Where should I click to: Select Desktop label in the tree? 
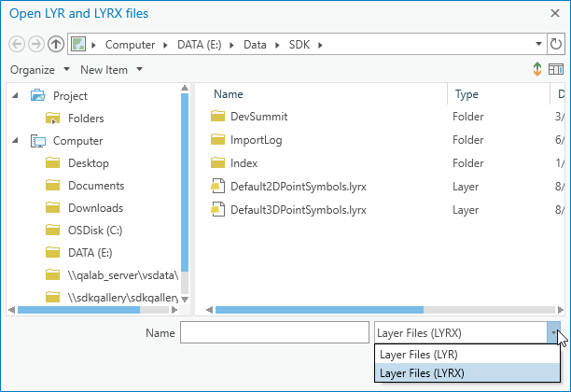89,163
